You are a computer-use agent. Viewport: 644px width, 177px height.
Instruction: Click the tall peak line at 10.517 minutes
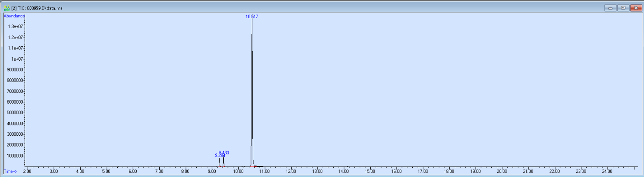(x=252, y=91)
